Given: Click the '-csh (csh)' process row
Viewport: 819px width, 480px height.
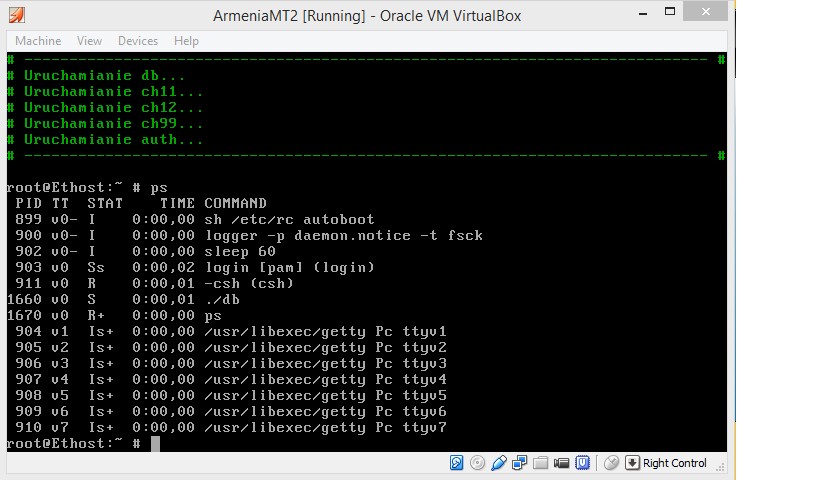Looking at the screenshot, I should [x=154, y=284].
